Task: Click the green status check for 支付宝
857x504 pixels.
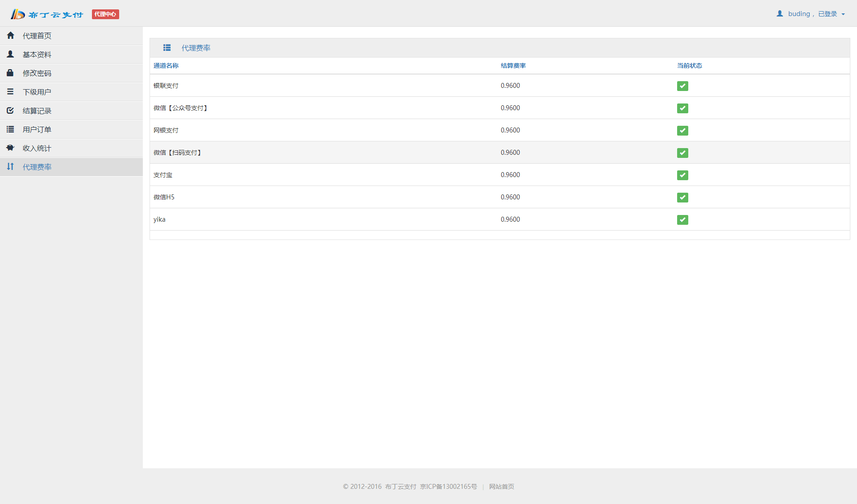Action: click(x=682, y=175)
